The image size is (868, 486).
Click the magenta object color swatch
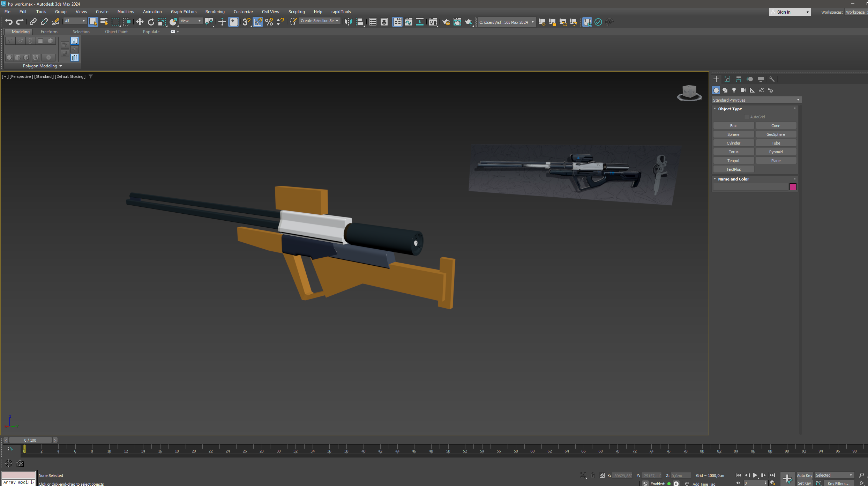[x=793, y=187]
